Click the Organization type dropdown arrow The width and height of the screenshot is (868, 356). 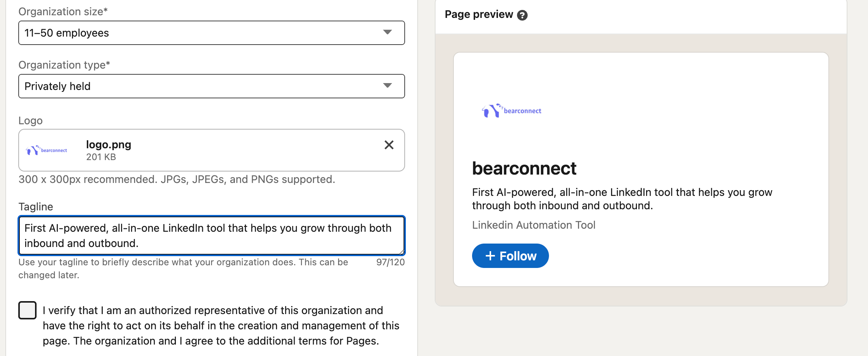coord(387,86)
